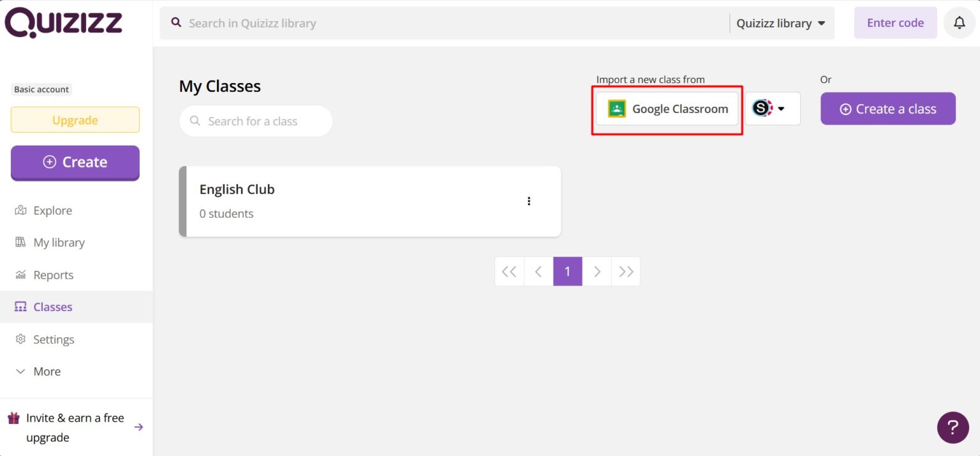
Task: Click the Upgrade button
Action: pyautogui.click(x=75, y=119)
